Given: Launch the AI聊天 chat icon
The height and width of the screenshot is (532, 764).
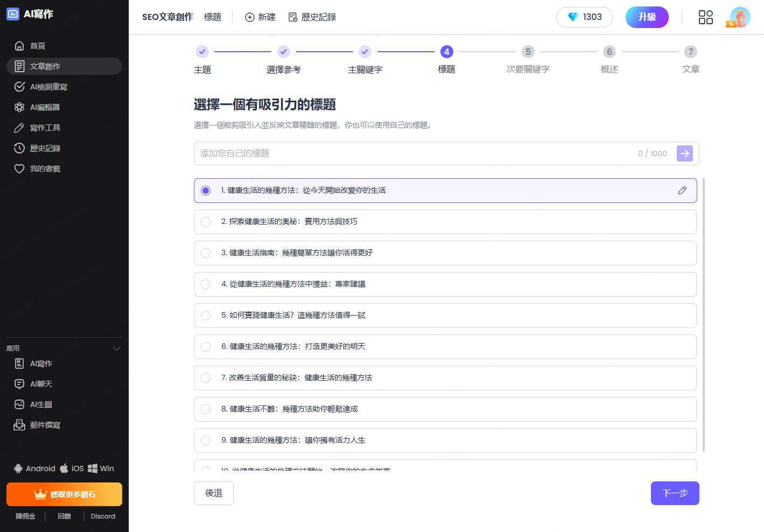Looking at the screenshot, I should pos(19,384).
